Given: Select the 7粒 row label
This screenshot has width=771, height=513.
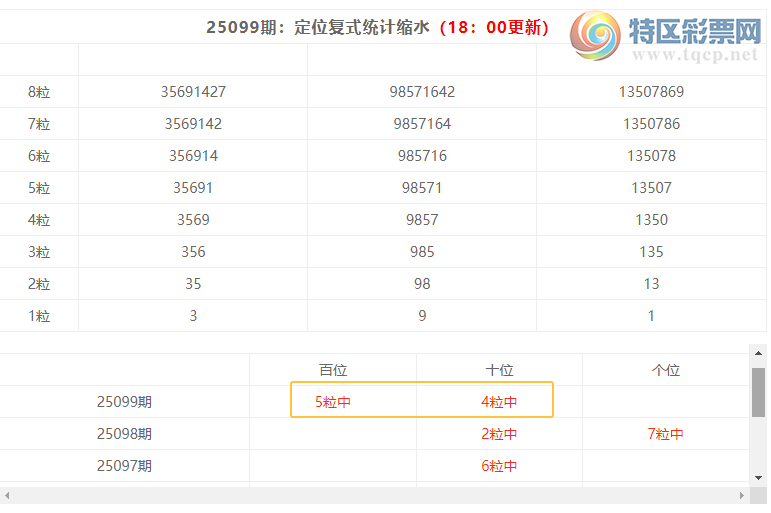Looking at the screenshot, I should (39, 124).
